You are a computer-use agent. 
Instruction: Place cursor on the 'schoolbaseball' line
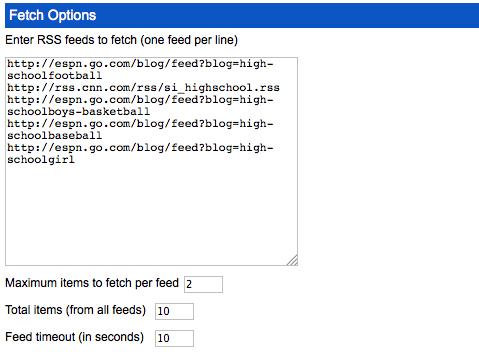[x=55, y=136]
